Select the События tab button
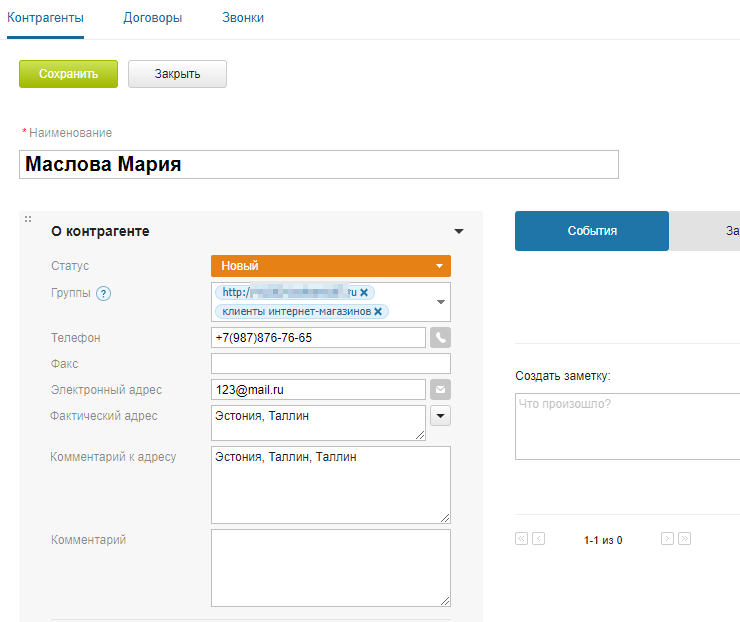Screen dimensions: 740x622 [x=591, y=231]
